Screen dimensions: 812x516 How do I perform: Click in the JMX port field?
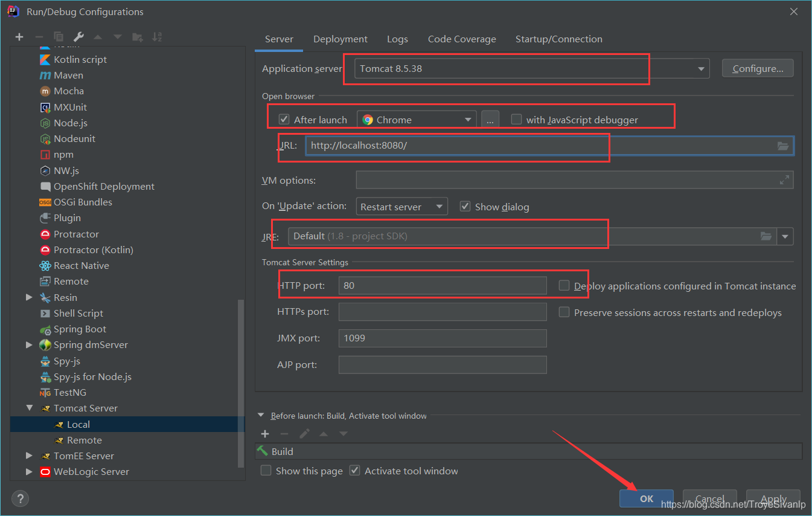(443, 338)
